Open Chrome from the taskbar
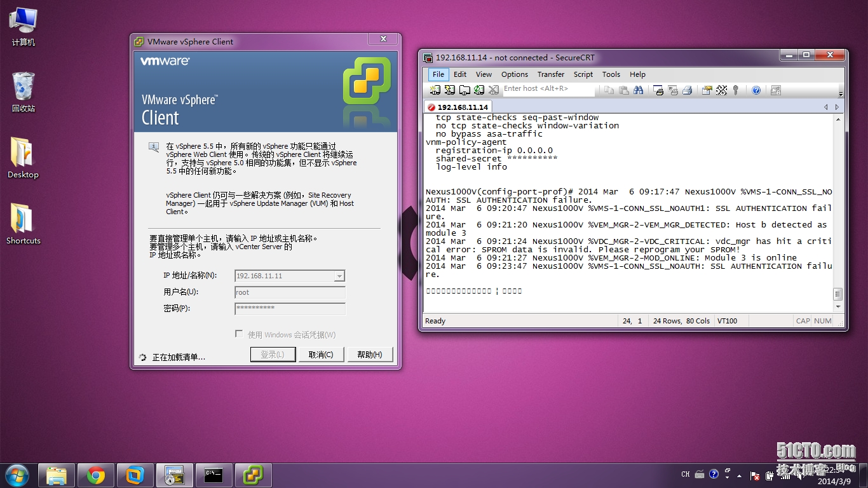The height and width of the screenshot is (488, 868). pyautogui.click(x=96, y=475)
